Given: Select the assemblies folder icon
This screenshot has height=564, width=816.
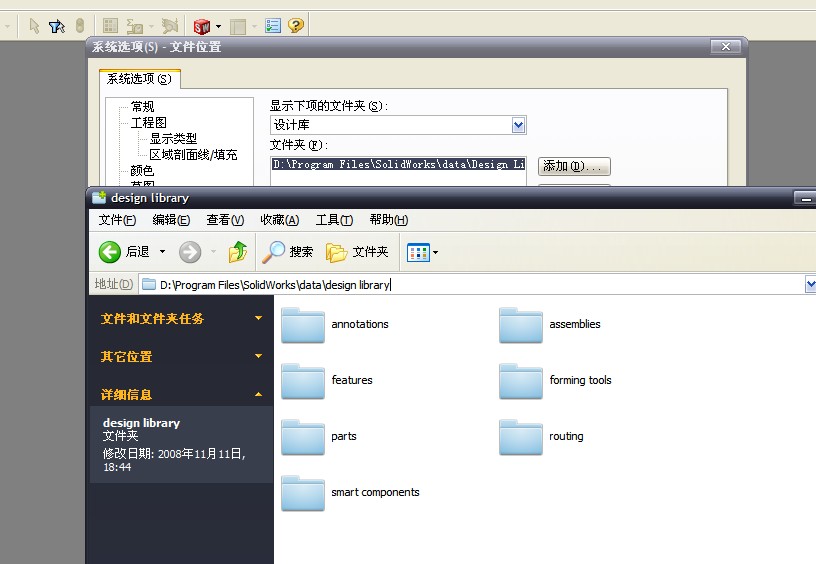Looking at the screenshot, I should pos(521,325).
